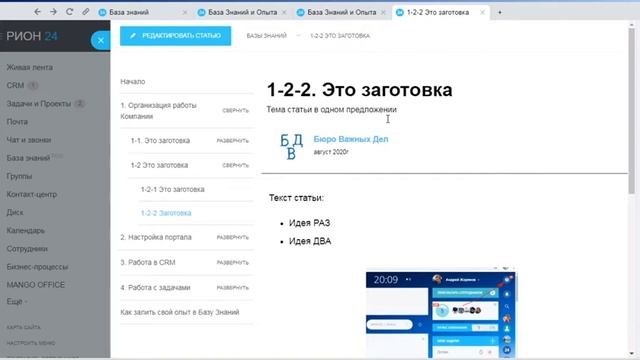Open a new browser tab with plus
Screen dimensions: 640x360
pos(500,12)
